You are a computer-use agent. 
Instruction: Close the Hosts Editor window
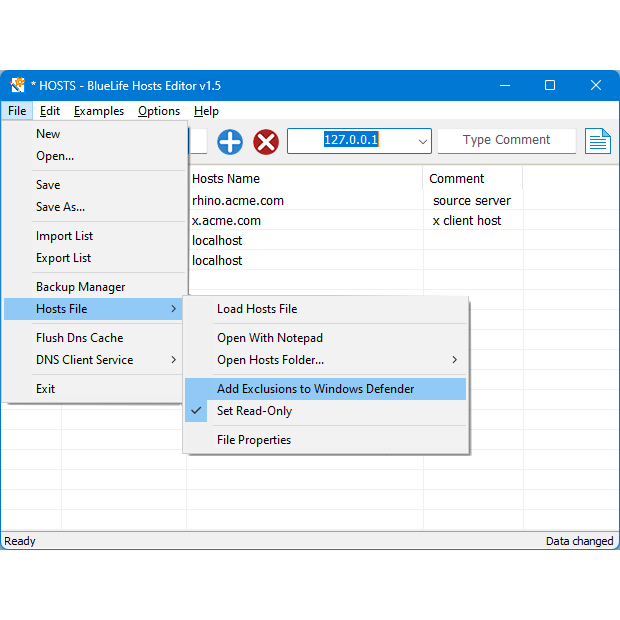point(596,85)
